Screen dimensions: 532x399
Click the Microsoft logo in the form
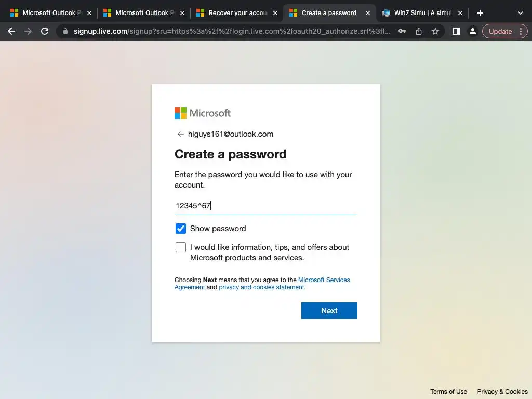click(x=203, y=113)
